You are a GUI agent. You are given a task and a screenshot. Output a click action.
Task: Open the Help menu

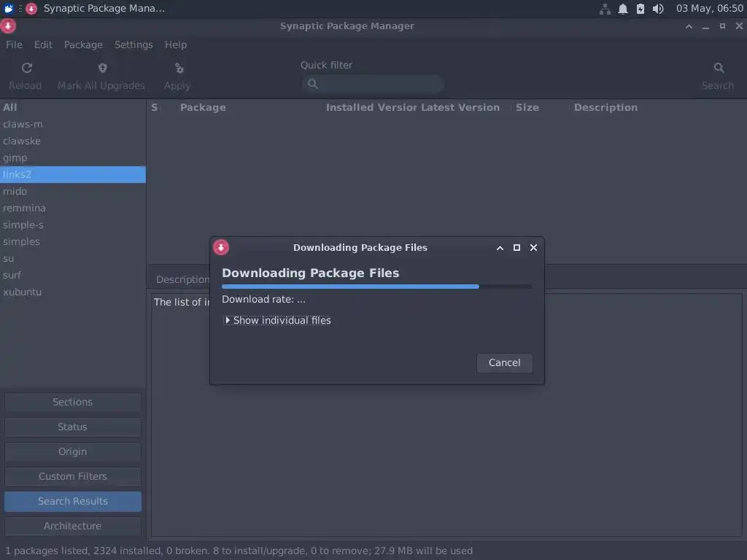click(x=176, y=44)
